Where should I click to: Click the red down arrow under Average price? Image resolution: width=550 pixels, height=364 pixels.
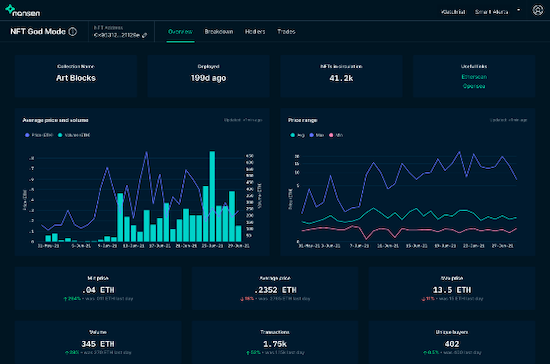242,299
